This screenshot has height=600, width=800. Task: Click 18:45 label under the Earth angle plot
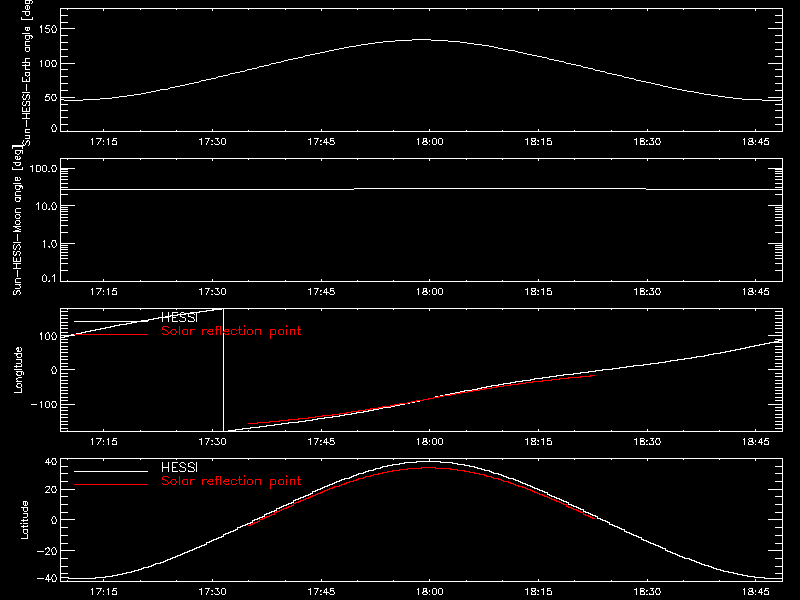[756, 142]
